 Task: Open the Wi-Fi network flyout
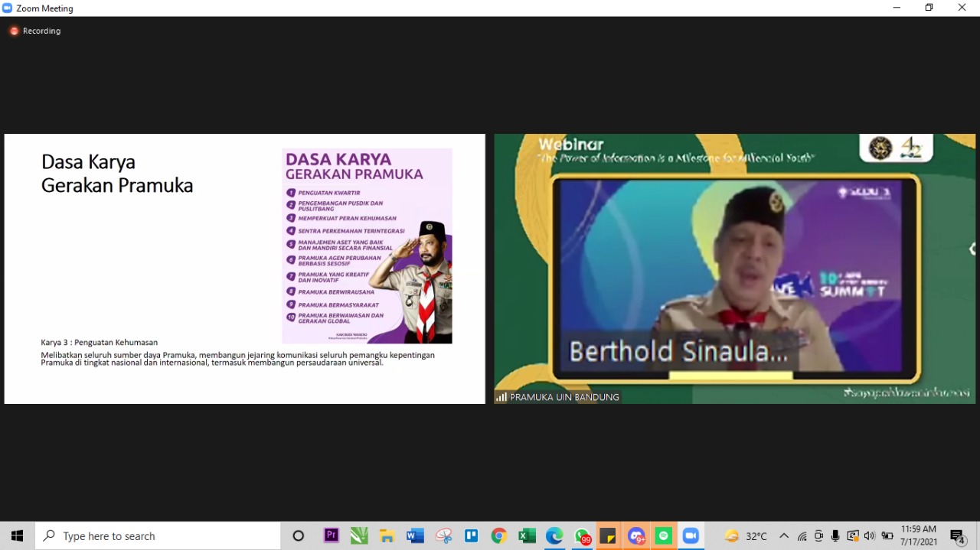[802, 535]
